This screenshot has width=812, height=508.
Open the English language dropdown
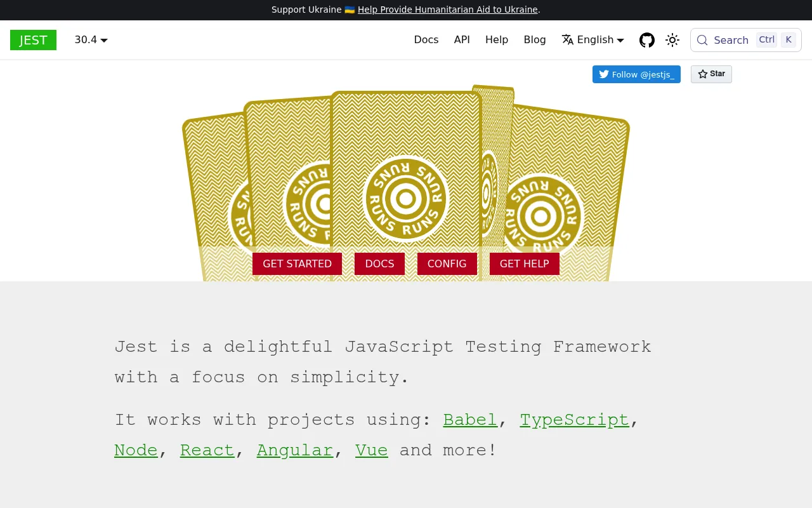point(593,40)
